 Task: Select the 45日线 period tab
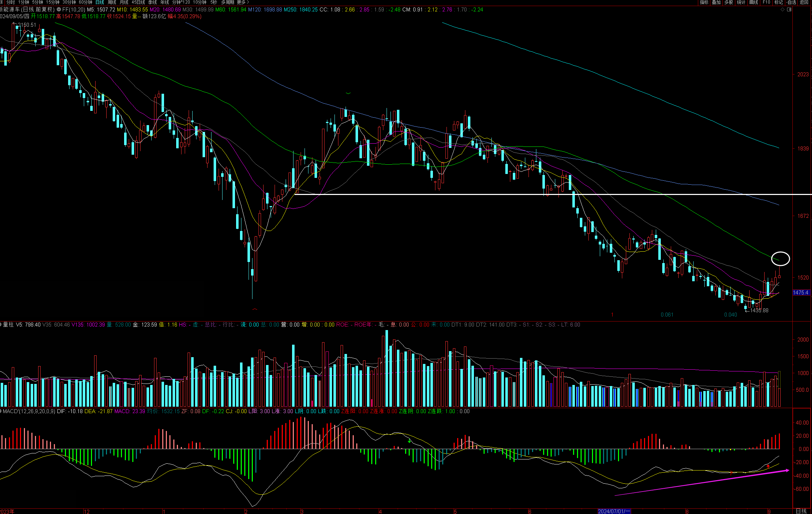pyautogui.click(x=138, y=2)
